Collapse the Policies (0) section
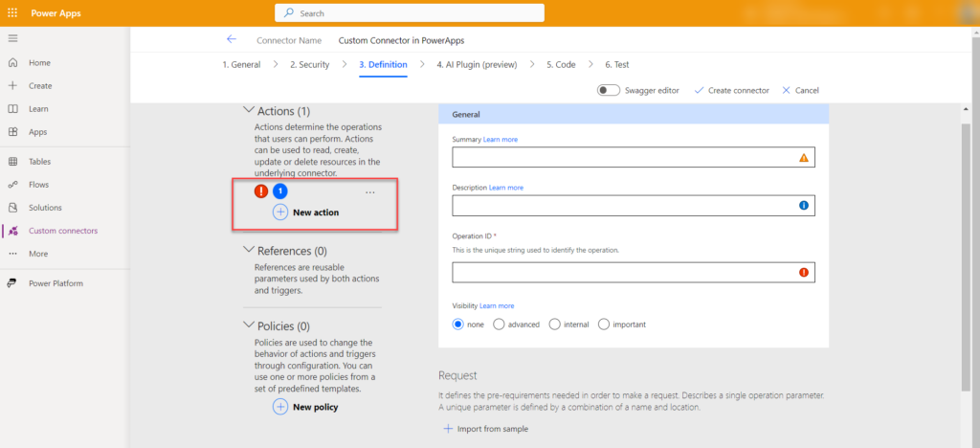The image size is (980, 448). tap(250, 325)
